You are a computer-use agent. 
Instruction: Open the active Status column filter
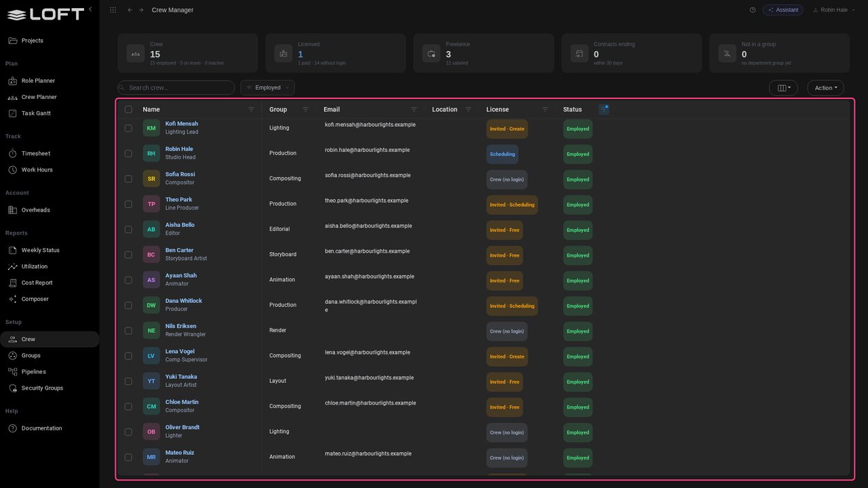pos(604,109)
